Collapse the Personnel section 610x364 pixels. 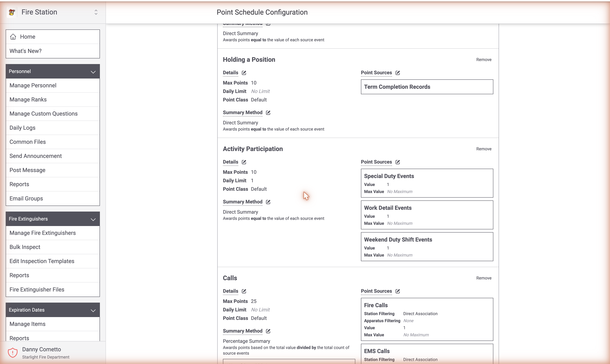[53, 71]
